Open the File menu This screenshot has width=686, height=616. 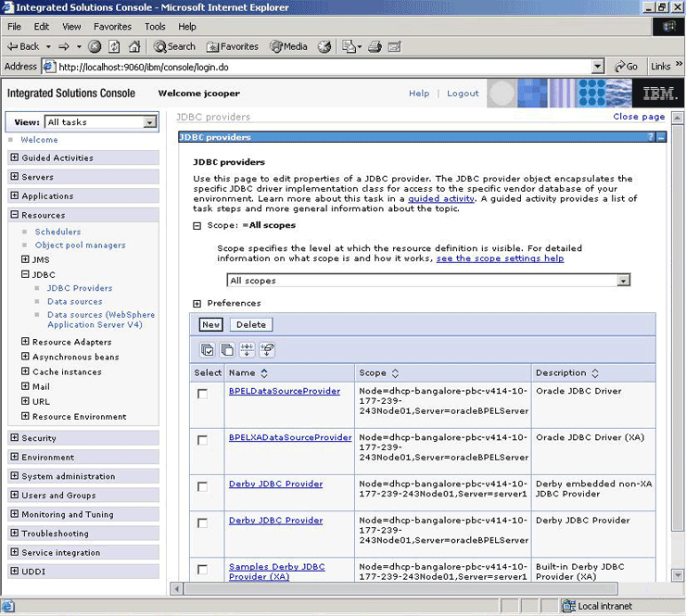point(15,27)
